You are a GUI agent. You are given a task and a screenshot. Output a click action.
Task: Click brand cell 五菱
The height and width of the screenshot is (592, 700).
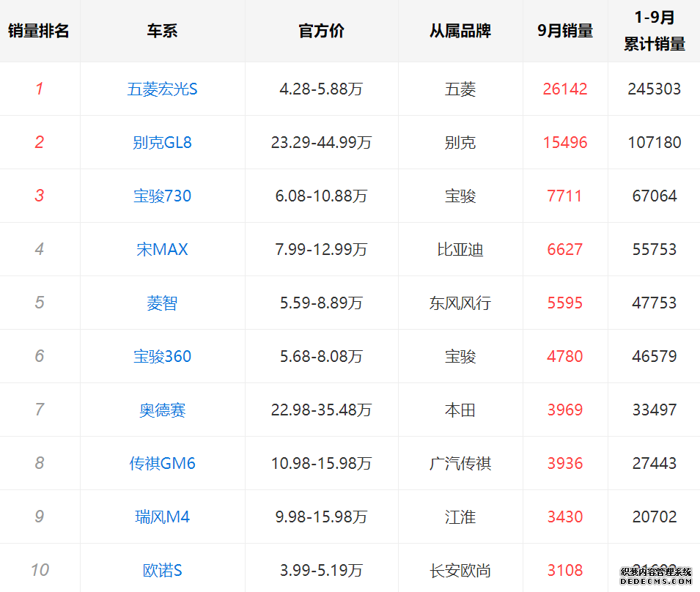point(460,89)
